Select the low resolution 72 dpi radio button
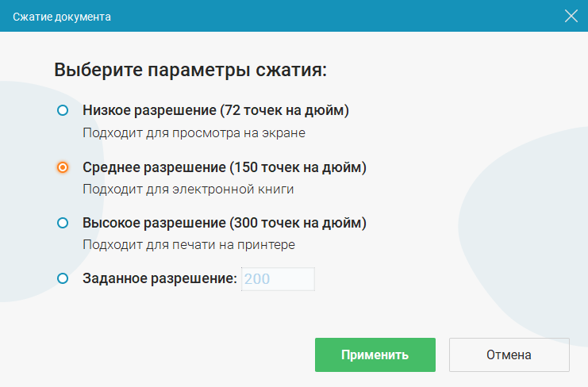Image resolution: width=588 pixels, height=387 pixels. (63, 110)
